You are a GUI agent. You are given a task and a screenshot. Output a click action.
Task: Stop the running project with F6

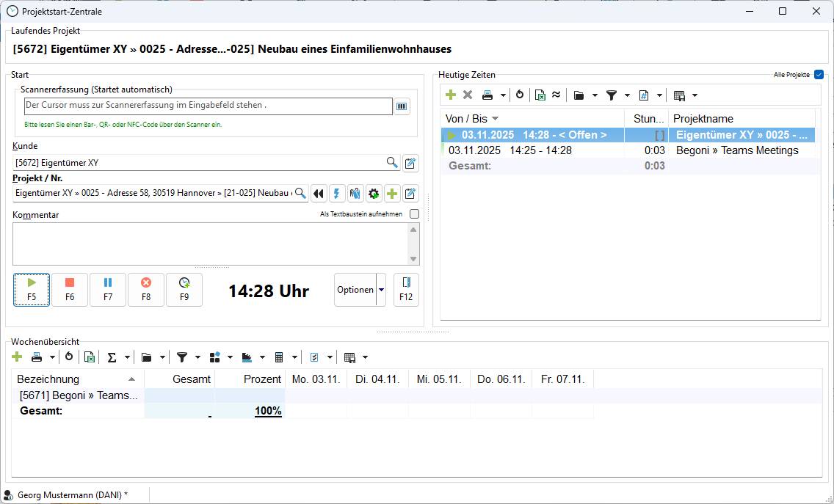[x=70, y=289]
